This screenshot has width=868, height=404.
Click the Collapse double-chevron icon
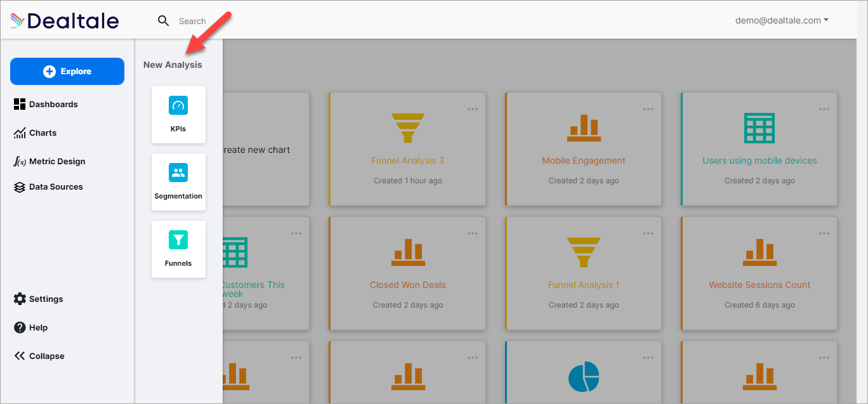click(x=20, y=356)
